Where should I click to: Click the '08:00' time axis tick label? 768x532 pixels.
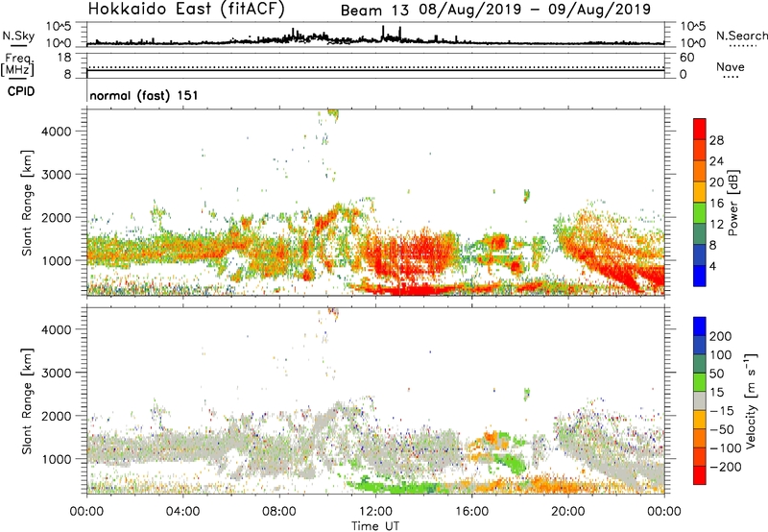279,512
